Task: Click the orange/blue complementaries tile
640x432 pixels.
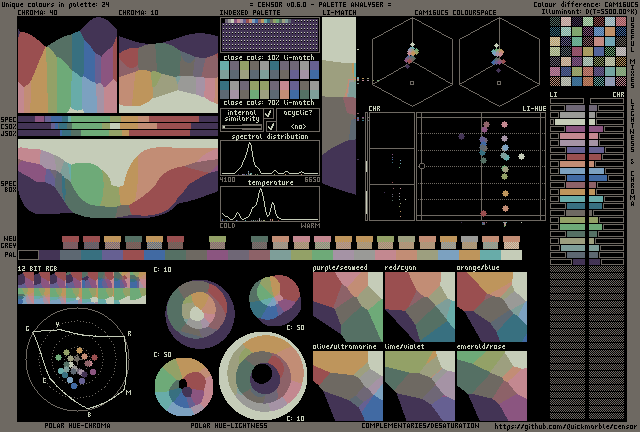Action: coord(491,307)
